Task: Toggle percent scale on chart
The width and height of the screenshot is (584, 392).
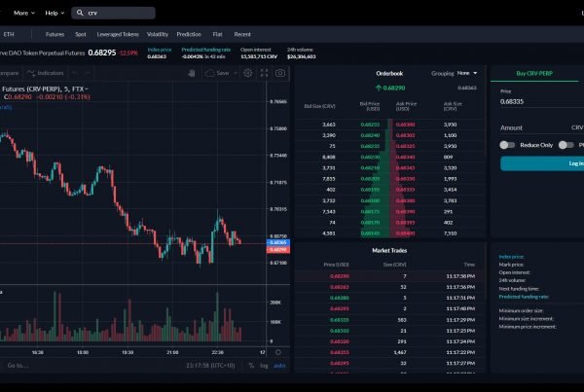Action: tap(251, 366)
